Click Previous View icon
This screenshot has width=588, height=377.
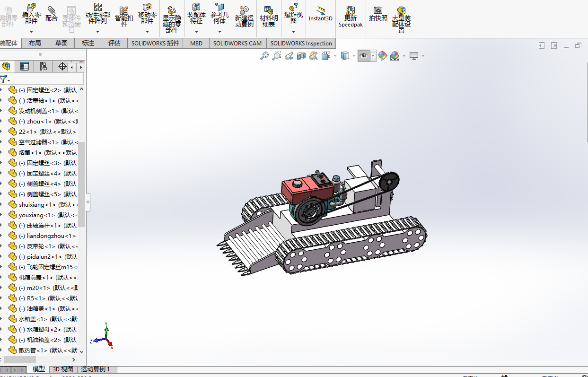click(x=289, y=56)
